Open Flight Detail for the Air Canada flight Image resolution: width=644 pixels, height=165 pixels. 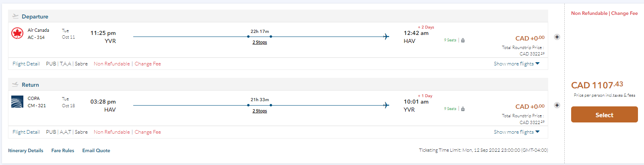click(x=26, y=64)
